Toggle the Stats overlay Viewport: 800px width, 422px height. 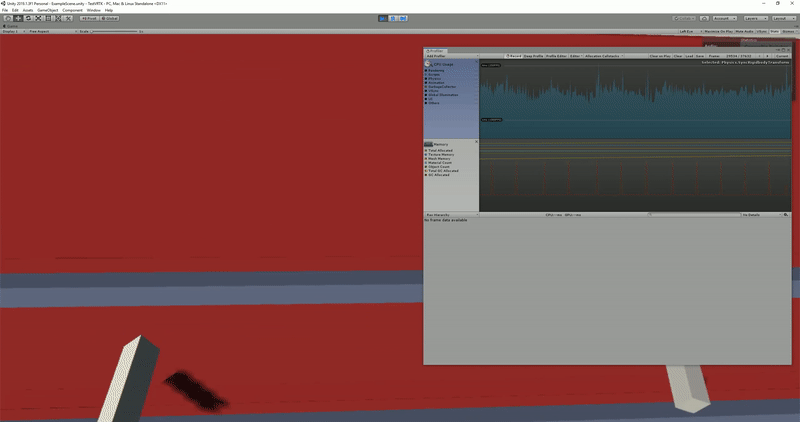(774, 32)
